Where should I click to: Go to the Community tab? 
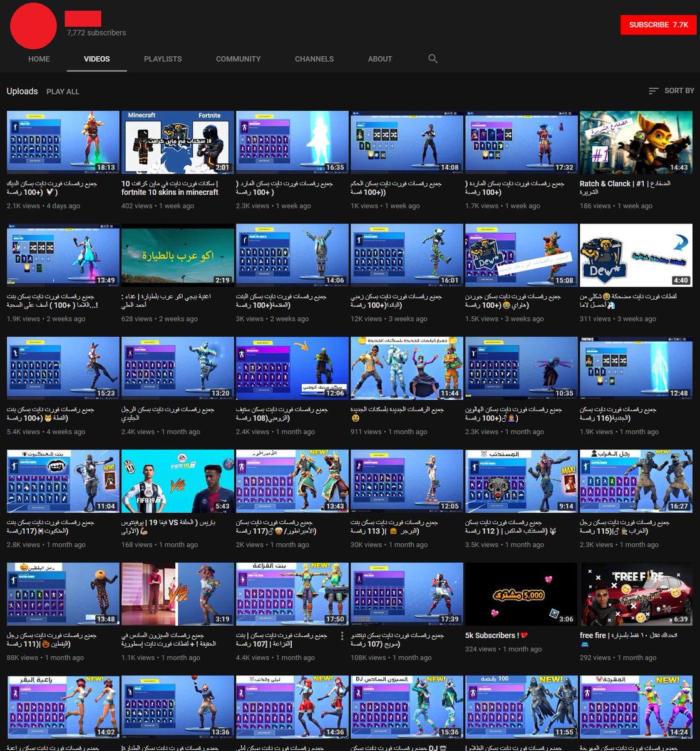239,59
